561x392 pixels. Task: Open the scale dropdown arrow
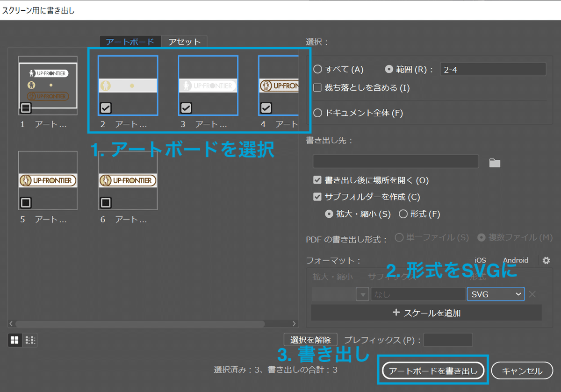[x=362, y=294]
